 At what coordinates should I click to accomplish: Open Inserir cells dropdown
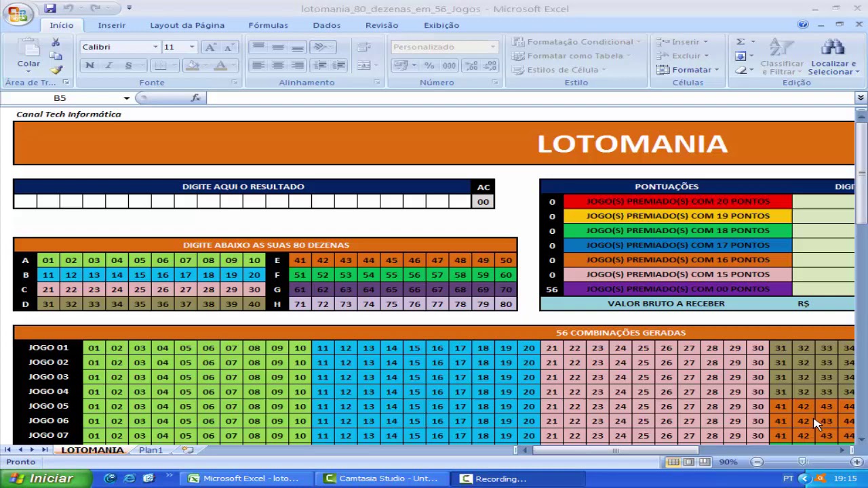pos(682,42)
